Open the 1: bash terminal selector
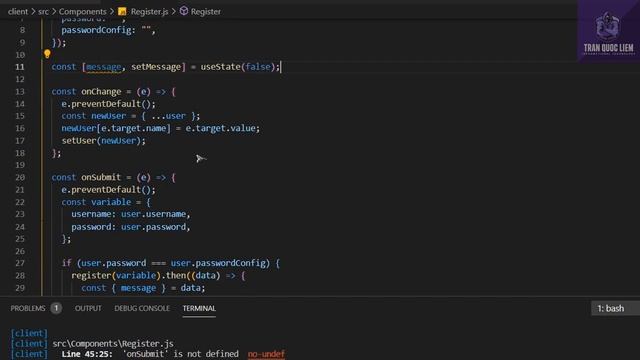The image size is (640, 360). click(x=616, y=309)
